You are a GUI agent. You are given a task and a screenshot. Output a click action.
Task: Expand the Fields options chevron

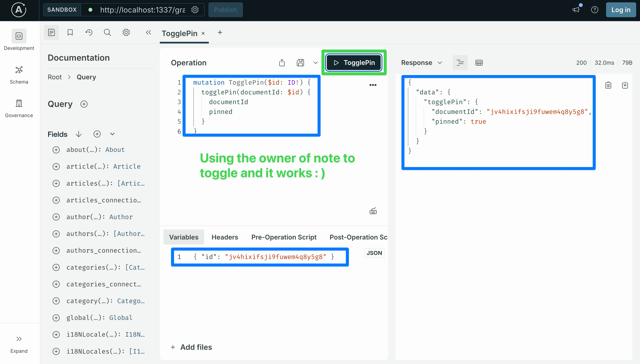tap(112, 134)
